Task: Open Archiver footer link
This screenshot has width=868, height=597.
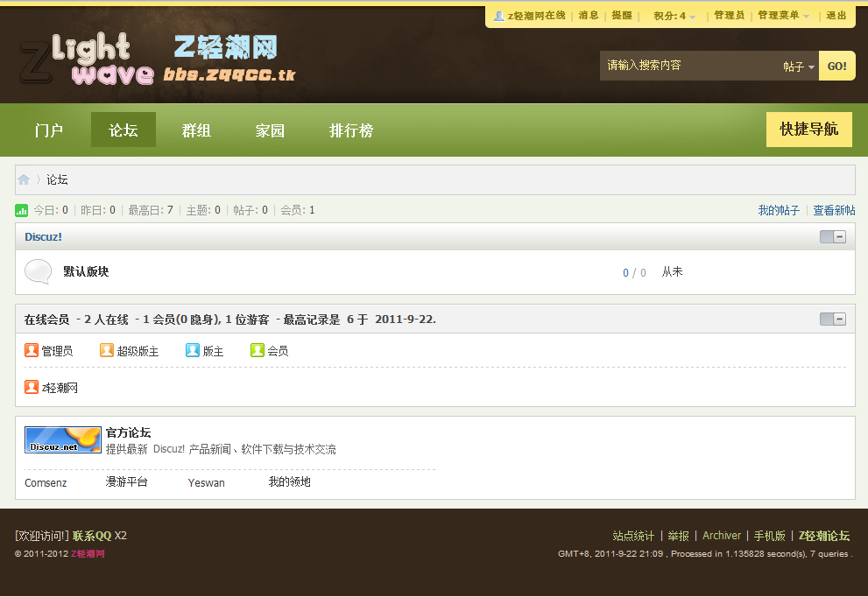Action: [722, 536]
